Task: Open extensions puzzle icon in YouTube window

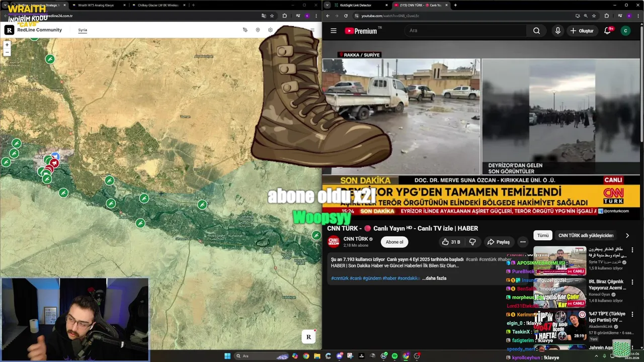Action: pyautogui.click(x=606, y=16)
